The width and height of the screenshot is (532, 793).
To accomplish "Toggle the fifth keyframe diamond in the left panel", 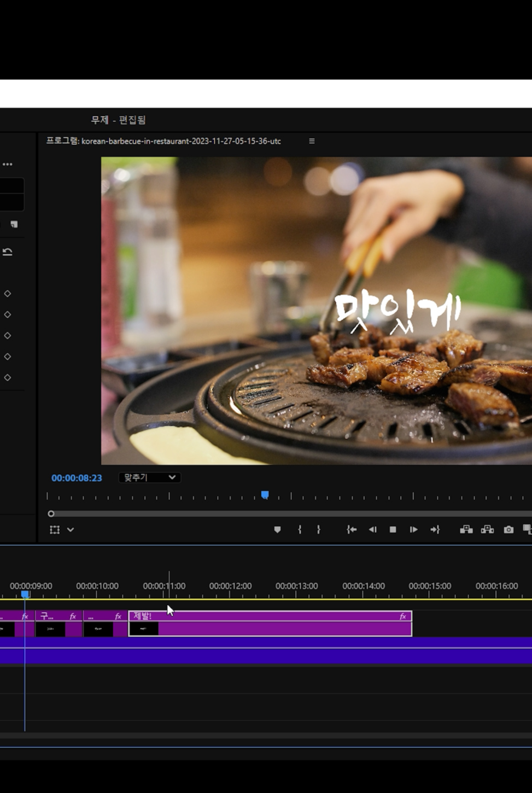I will 8,377.
